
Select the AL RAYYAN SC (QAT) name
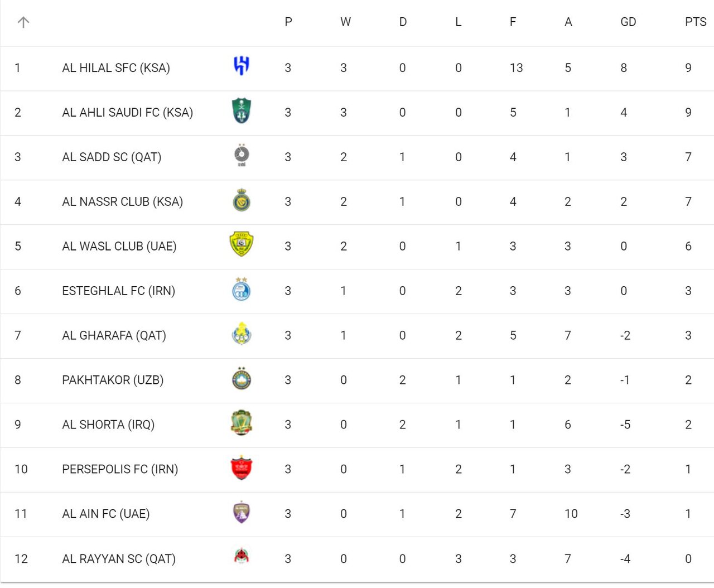point(118,559)
